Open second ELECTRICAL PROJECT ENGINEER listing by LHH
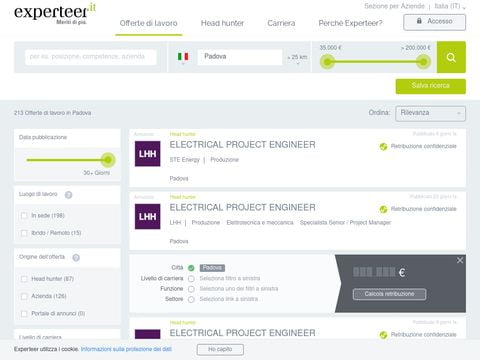The image size is (480, 360). (x=242, y=207)
